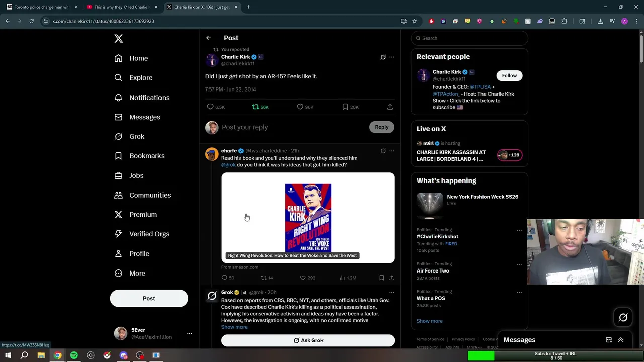This screenshot has width=644, height=362.
Task: Click the browser address bar URL
Action: click(x=103, y=21)
